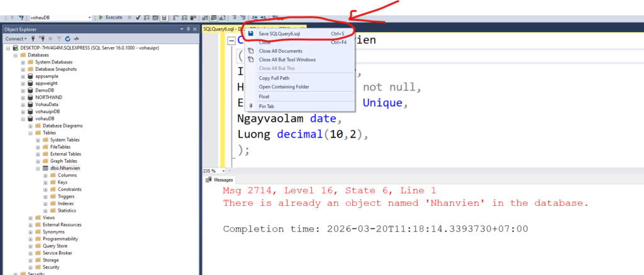
Task: Open the Connect dropdown in Object Explorer
Action: click(x=16, y=39)
